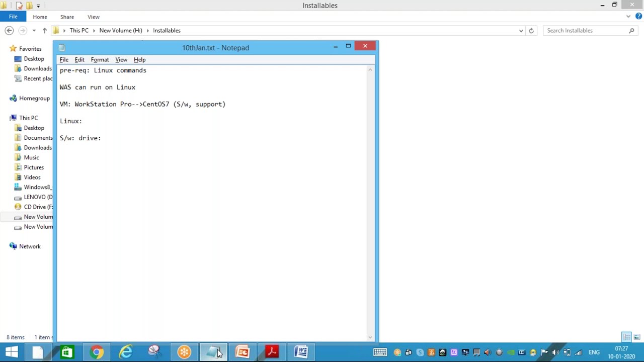
Task: Launch Internet Explorer from taskbar
Action: click(125, 352)
